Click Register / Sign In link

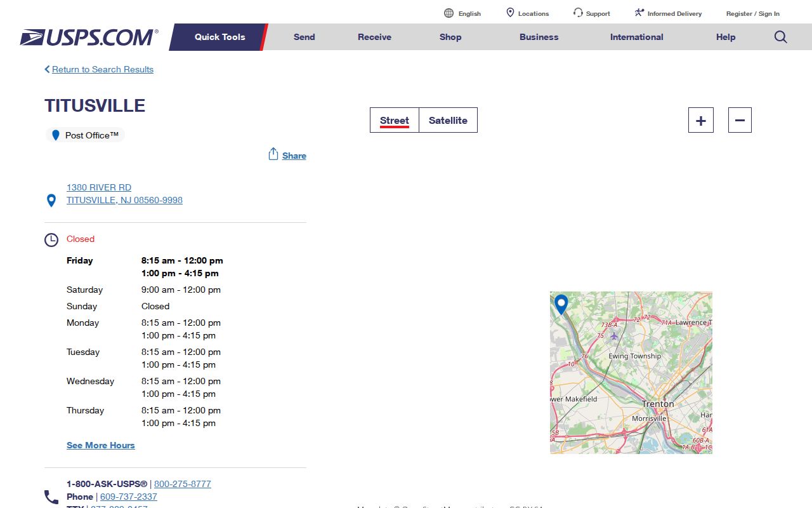tap(753, 13)
